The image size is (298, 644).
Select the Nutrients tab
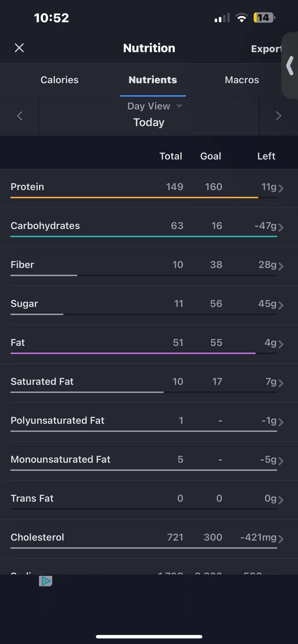pyautogui.click(x=153, y=80)
